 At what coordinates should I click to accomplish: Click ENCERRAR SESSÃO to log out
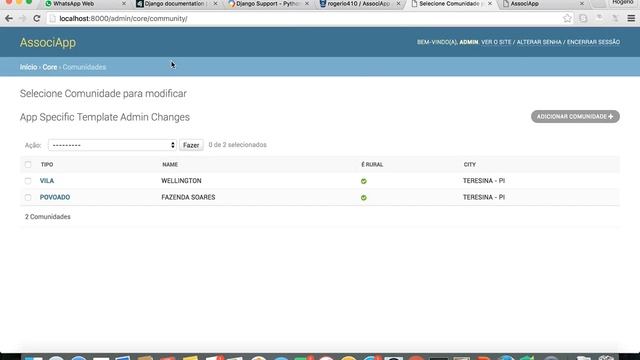click(x=593, y=42)
